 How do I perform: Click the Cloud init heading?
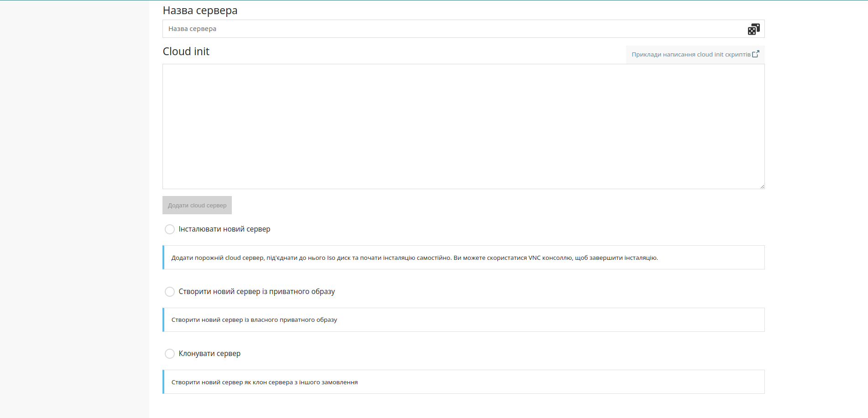click(x=186, y=52)
